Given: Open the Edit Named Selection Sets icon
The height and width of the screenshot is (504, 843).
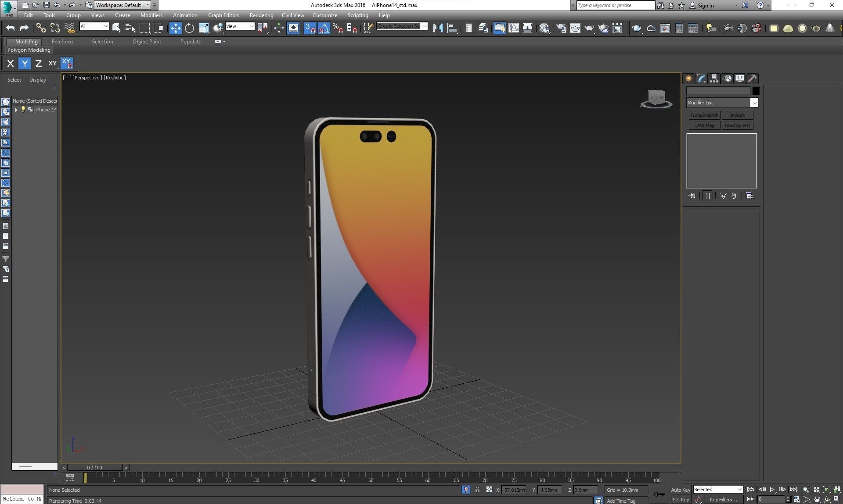Looking at the screenshot, I should point(368,28).
